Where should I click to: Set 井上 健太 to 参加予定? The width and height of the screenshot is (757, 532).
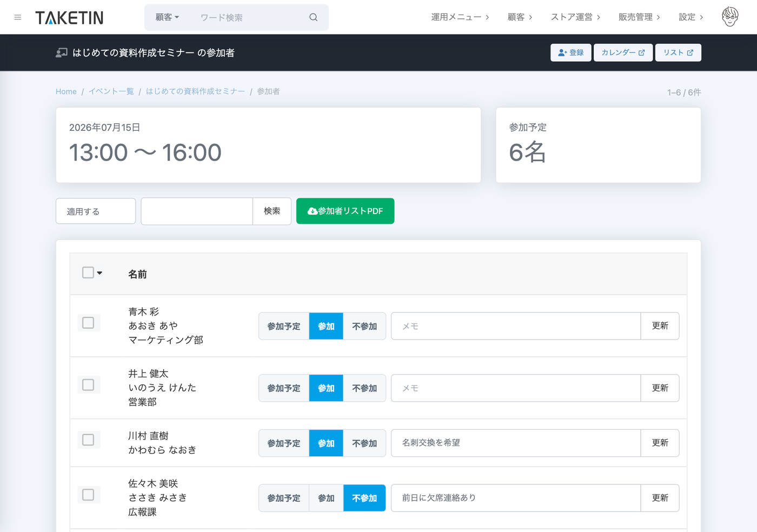coord(284,388)
